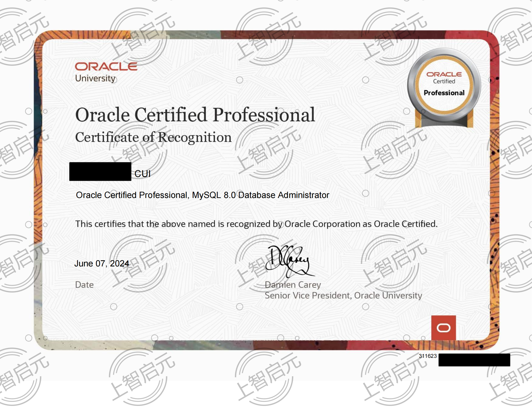Select the 'Oracle Certified Professional' main heading

coord(195,114)
